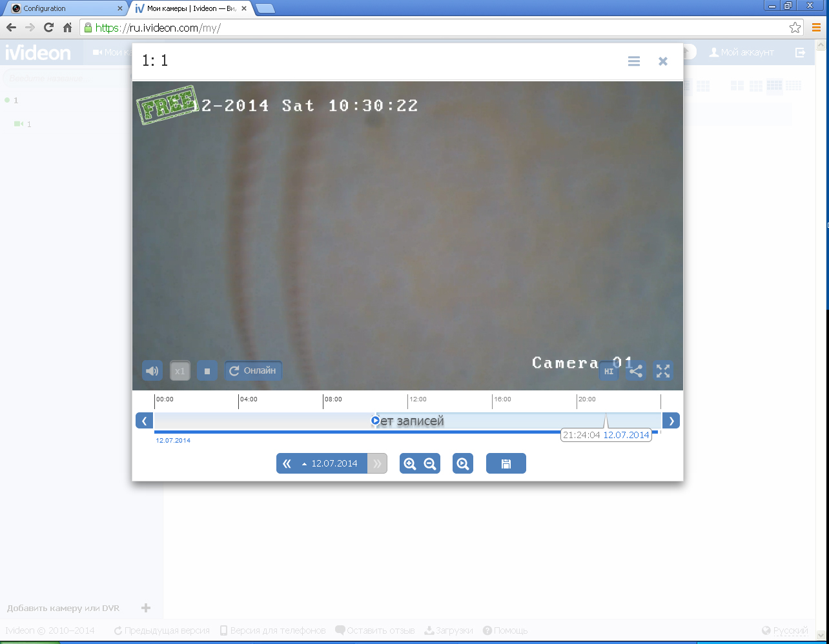Click the plus icon to add camera
Viewport: 829px width, 644px height.
tap(146, 608)
